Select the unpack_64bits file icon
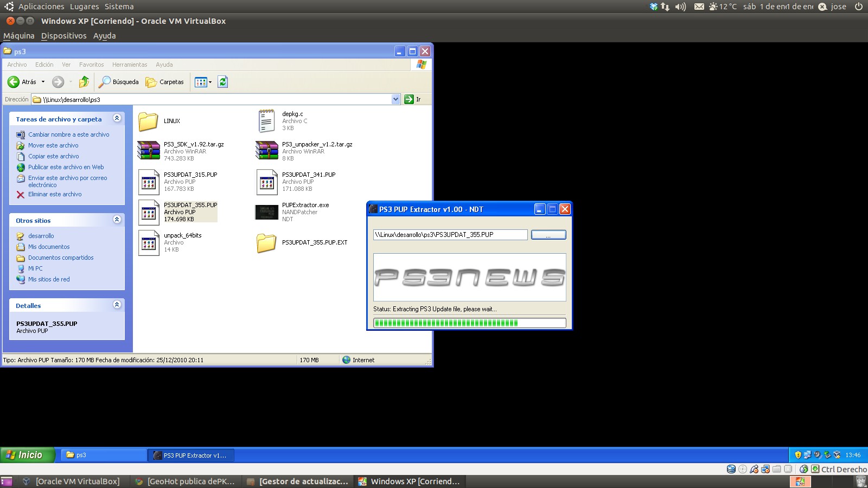The width and height of the screenshot is (868, 488). click(x=148, y=242)
